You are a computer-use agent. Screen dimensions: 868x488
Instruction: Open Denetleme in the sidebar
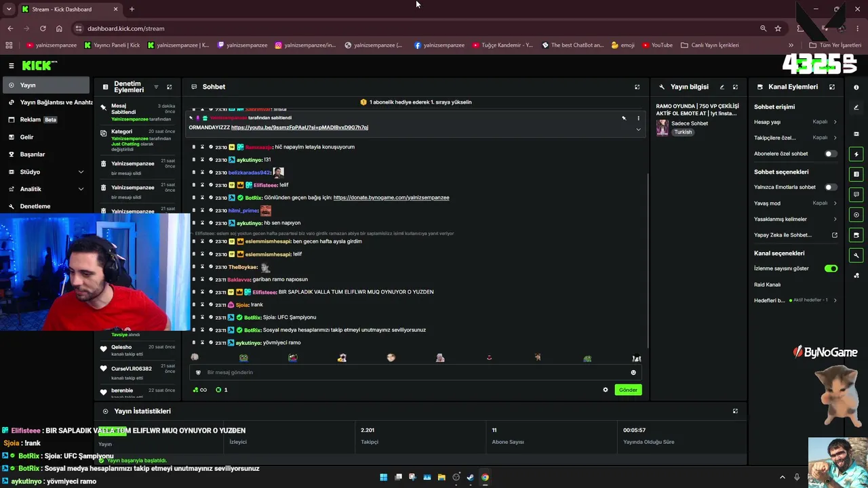[x=45, y=206]
